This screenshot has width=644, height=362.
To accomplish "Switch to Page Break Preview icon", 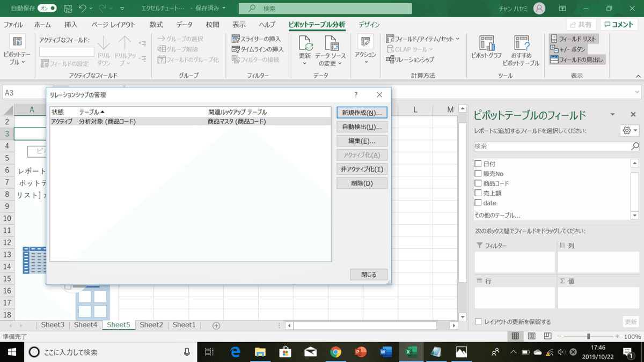I will [x=548, y=336].
